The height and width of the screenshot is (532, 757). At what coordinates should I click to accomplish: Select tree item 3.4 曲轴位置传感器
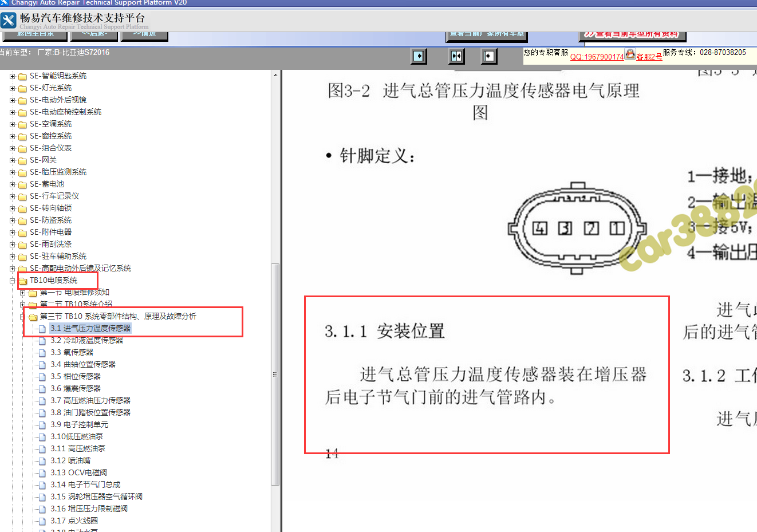point(83,365)
